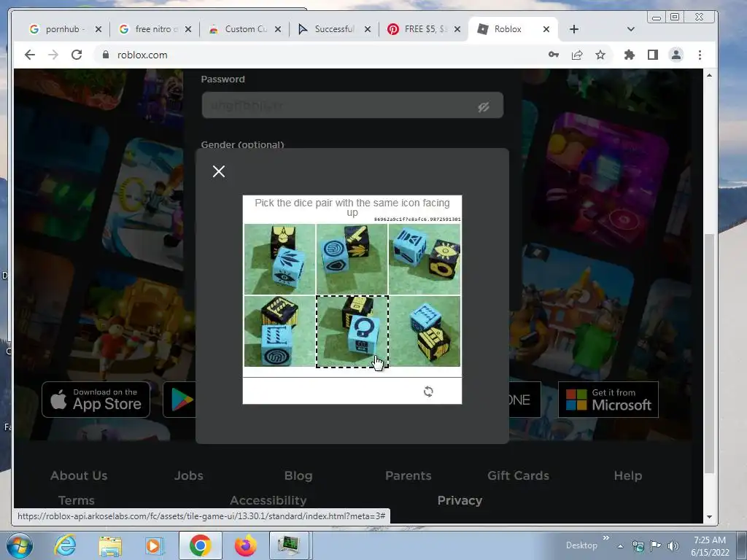Open the network tray icon
The width and height of the screenshot is (747, 560).
click(x=638, y=545)
